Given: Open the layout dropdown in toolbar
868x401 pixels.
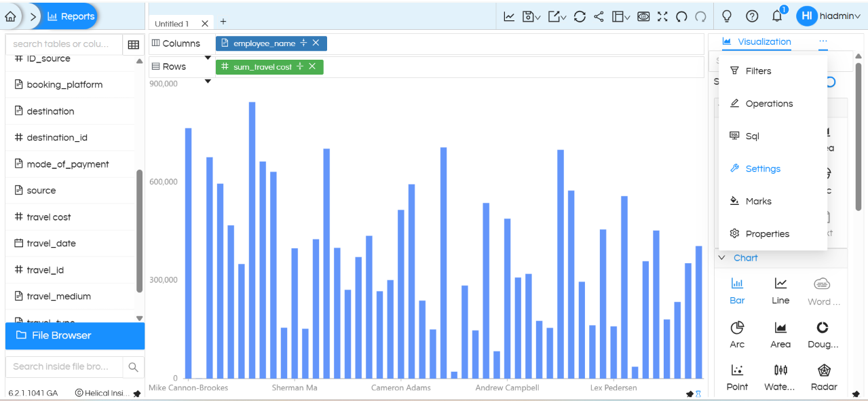Looking at the screenshot, I should 621,16.
